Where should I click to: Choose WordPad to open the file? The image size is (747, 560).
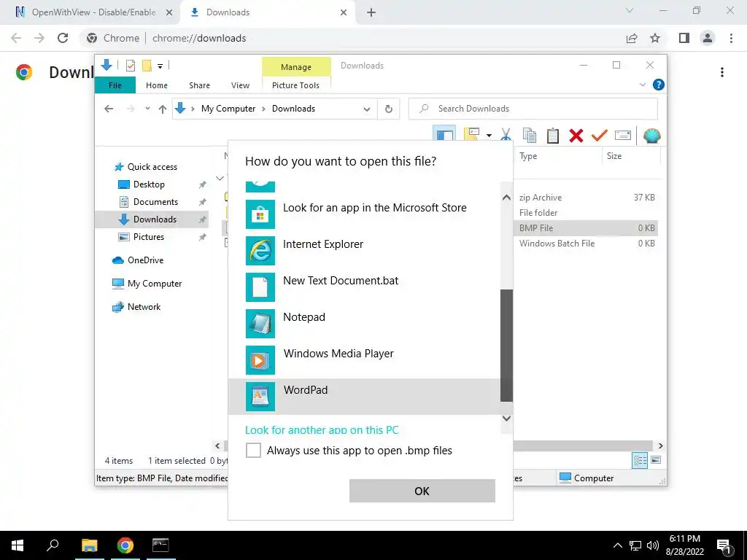(x=365, y=396)
